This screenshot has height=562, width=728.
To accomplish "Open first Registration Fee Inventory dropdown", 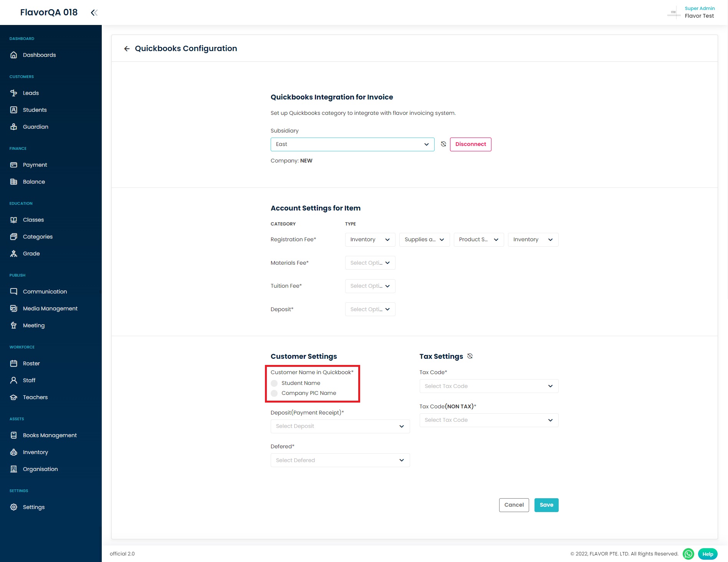I will (370, 240).
